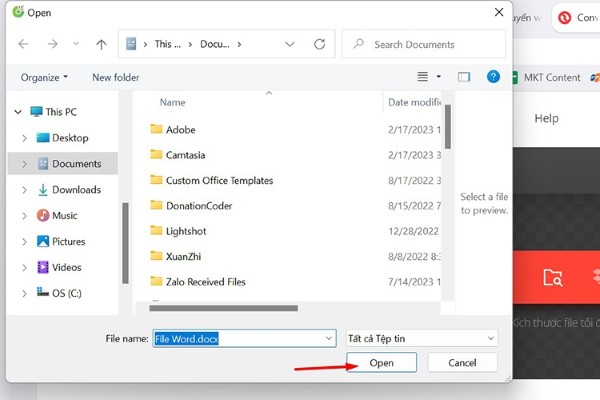Image resolution: width=600 pixels, height=400 pixels.
Task: Expand the Documents tree node
Action: [24, 164]
